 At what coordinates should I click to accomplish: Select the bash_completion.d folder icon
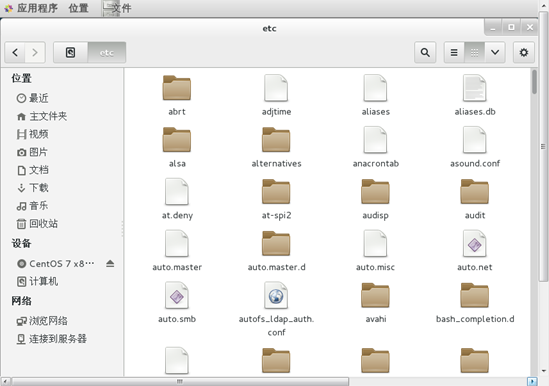pyautogui.click(x=475, y=295)
